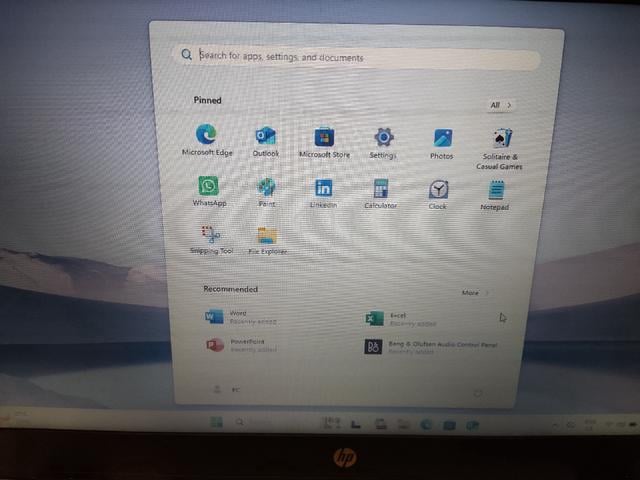Show More recommended items
The height and width of the screenshot is (480, 640).
point(475,293)
